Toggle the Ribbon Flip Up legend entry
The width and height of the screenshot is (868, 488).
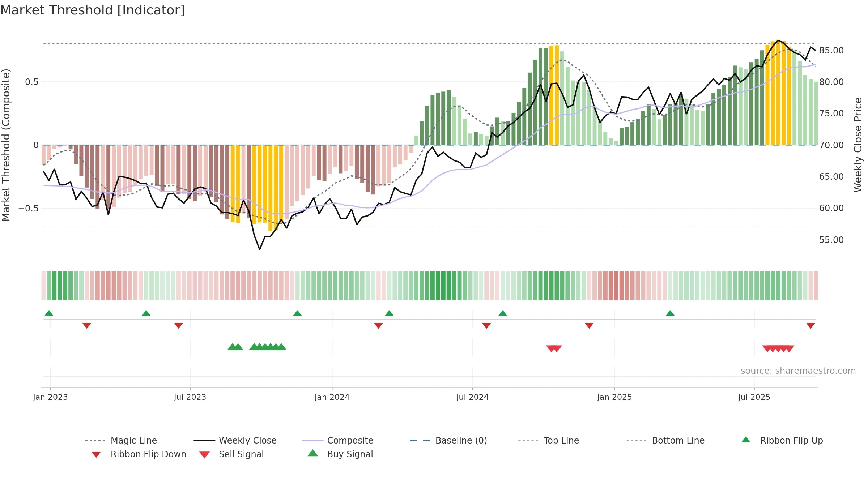tap(782, 440)
